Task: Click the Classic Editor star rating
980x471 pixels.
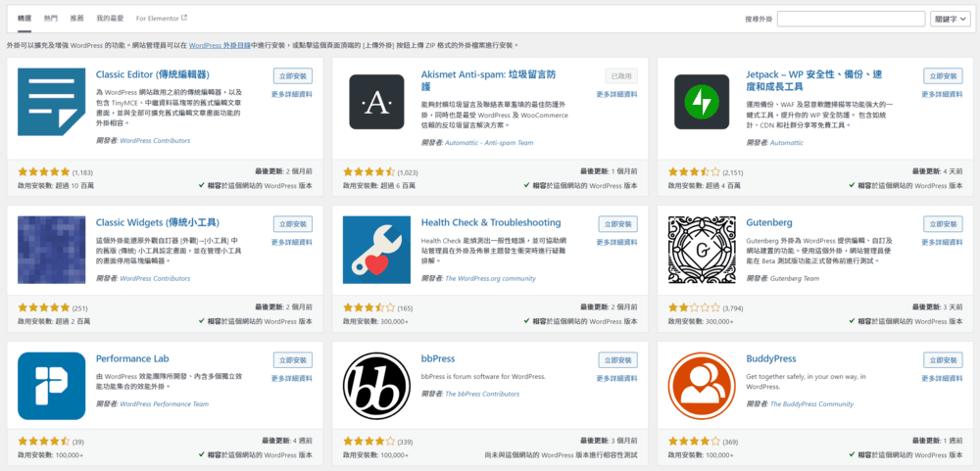Action: click(x=44, y=171)
